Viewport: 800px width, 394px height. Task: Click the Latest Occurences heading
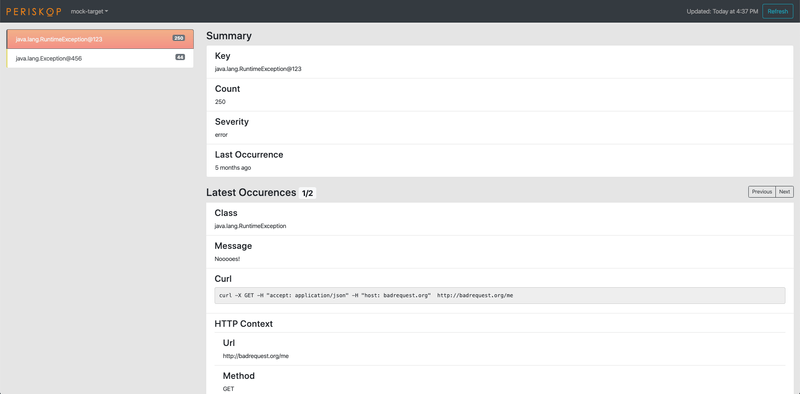click(x=251, y=192)
